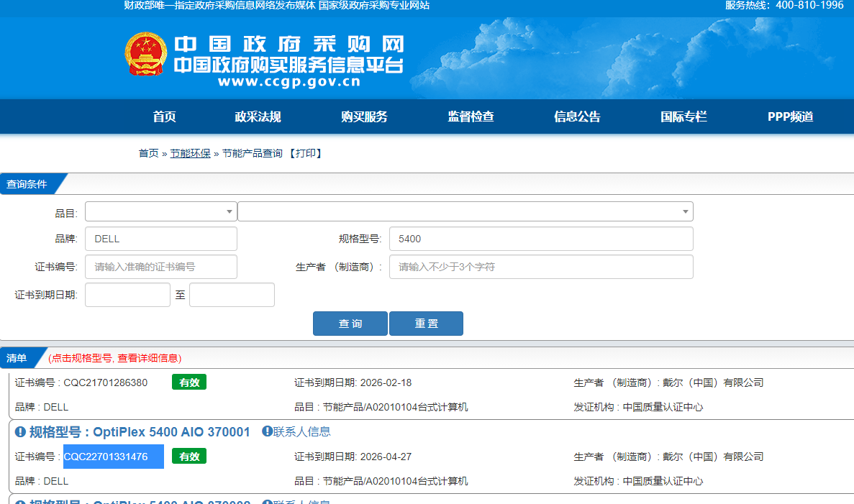
Task: Click the highlighted certificate number CQC22701331476
Action: click(x=106, y=457)
